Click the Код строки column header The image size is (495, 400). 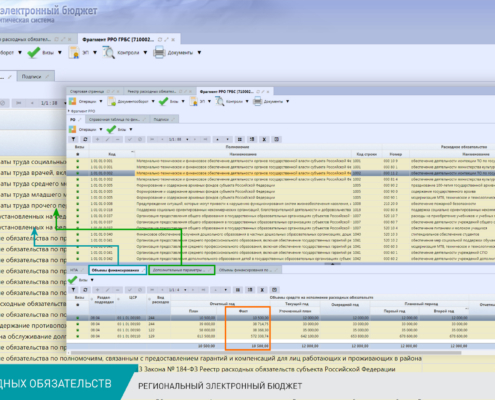coord(366,154)
